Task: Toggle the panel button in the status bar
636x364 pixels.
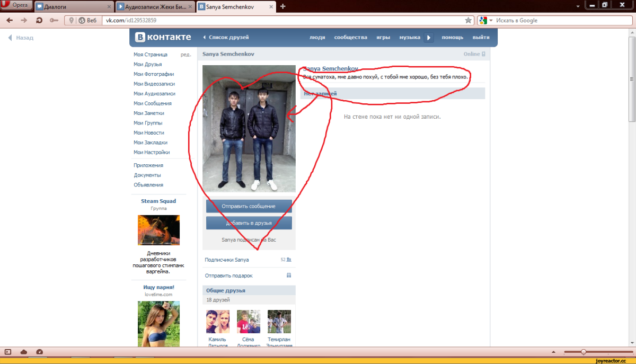Action: click(x=8, y=352)
